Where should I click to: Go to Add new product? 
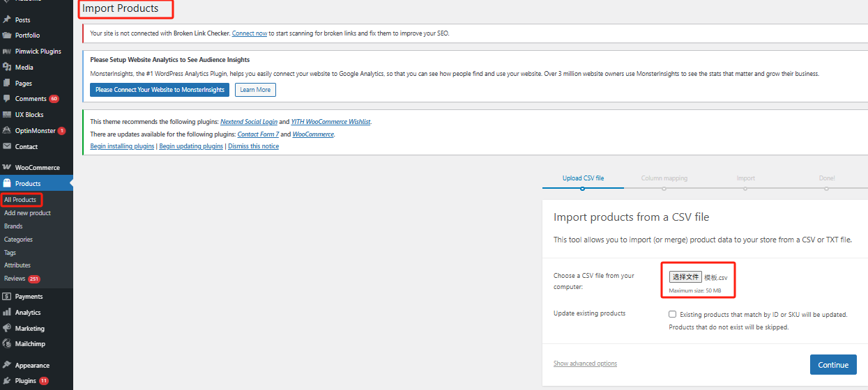tap(27, 213)
